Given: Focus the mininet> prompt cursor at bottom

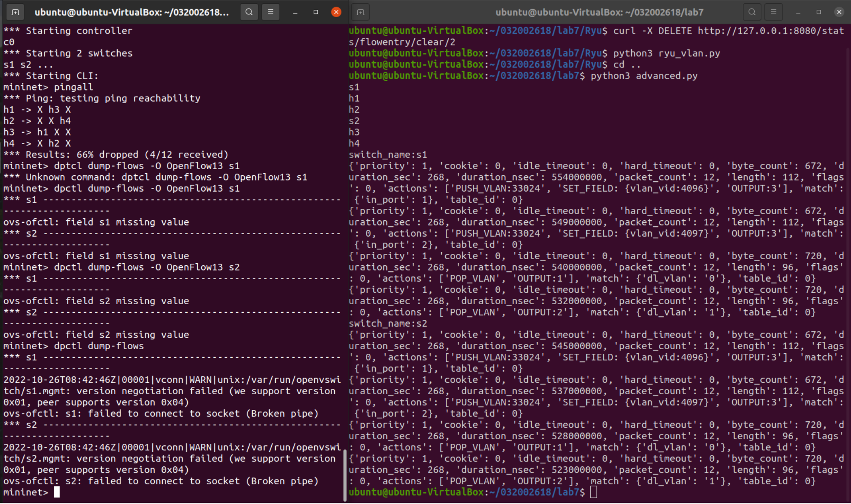Looking at the screenshot, I should tap(57, 492).
